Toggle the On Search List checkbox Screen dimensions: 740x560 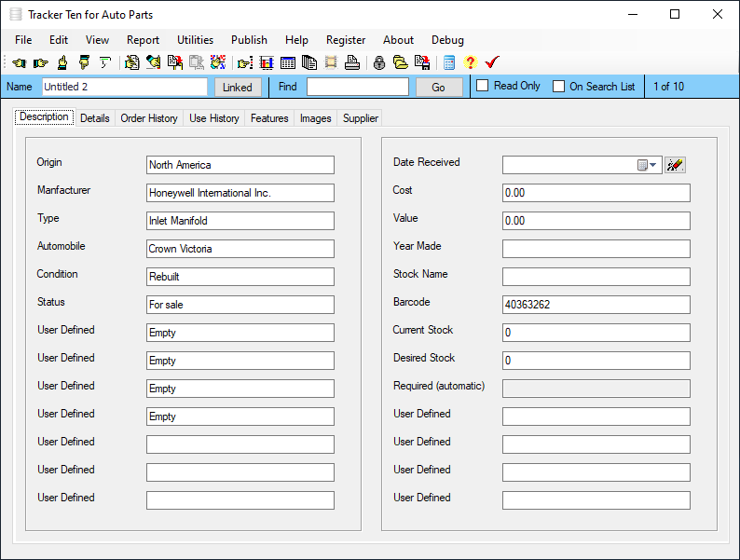[559, 87]
